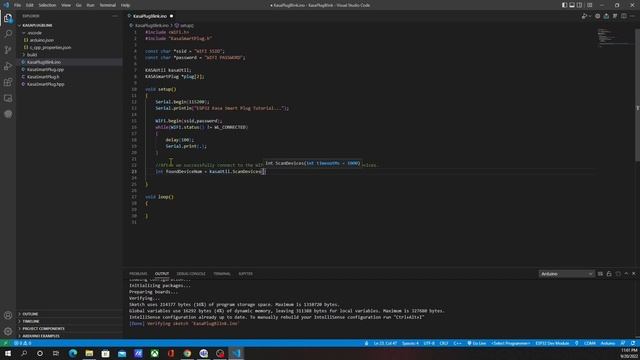The height and width of the screenshot is (360, 640).
Task: Click the serial port plug icon in status bar
Action: pos(576,343)
